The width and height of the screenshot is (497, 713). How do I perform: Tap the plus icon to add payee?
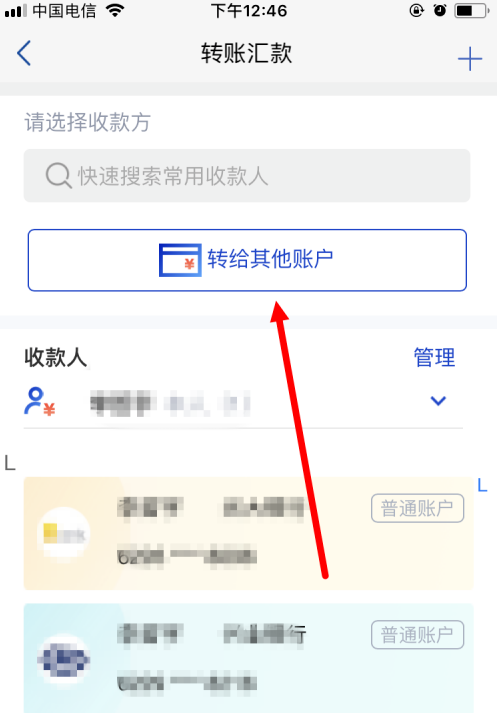pos(469,59)
